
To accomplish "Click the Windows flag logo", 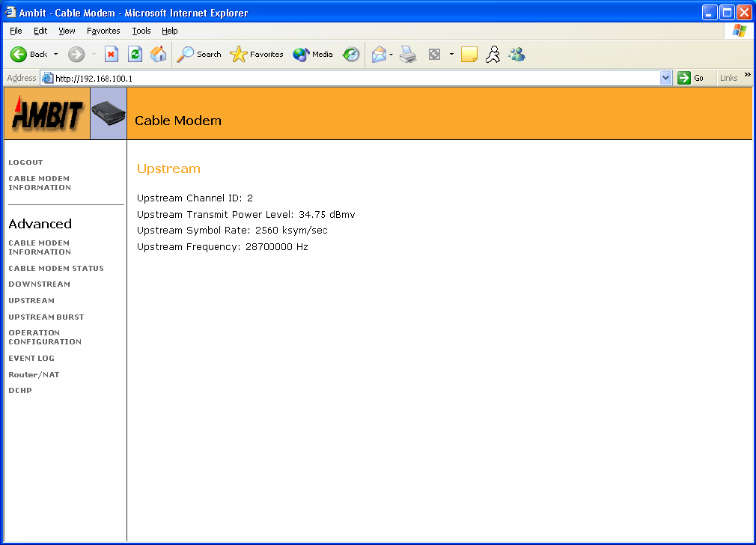I will [x=739, y=31].
